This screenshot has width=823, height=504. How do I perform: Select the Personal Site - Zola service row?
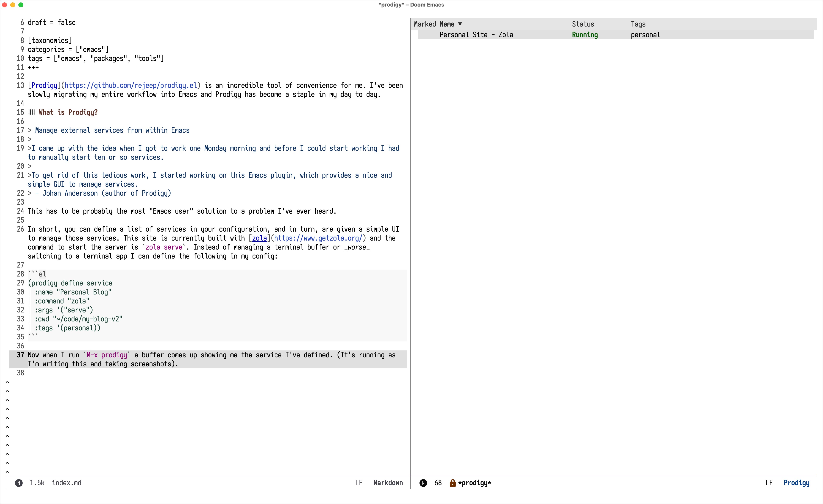476,35
